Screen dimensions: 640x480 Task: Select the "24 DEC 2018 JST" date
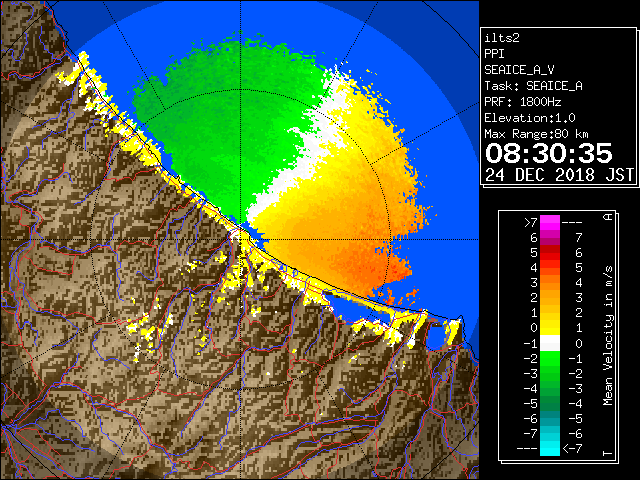(559, 175)
